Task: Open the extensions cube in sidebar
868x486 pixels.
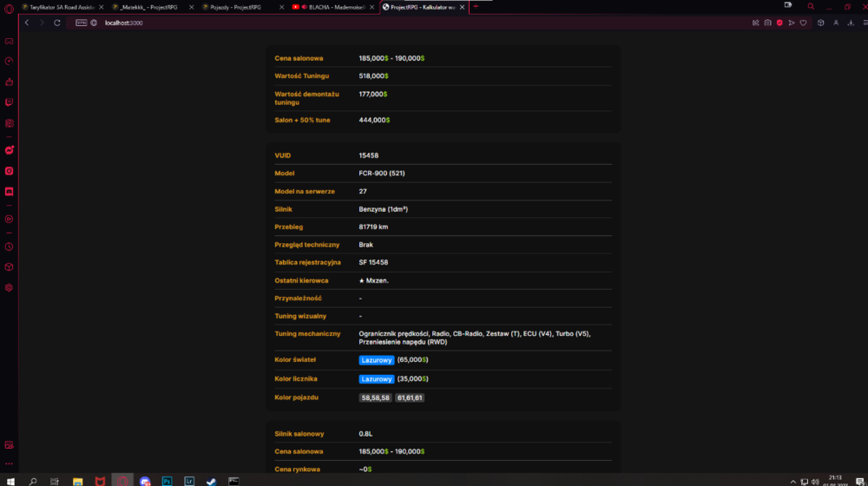Action: (x=9, y=267)
